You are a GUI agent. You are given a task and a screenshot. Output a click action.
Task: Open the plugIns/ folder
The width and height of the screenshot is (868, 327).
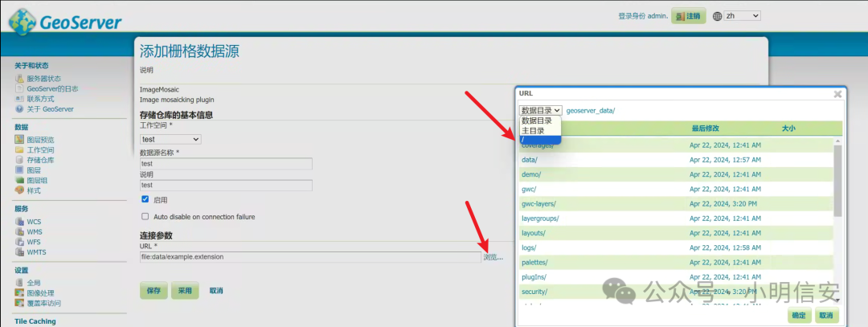point(534,277)
